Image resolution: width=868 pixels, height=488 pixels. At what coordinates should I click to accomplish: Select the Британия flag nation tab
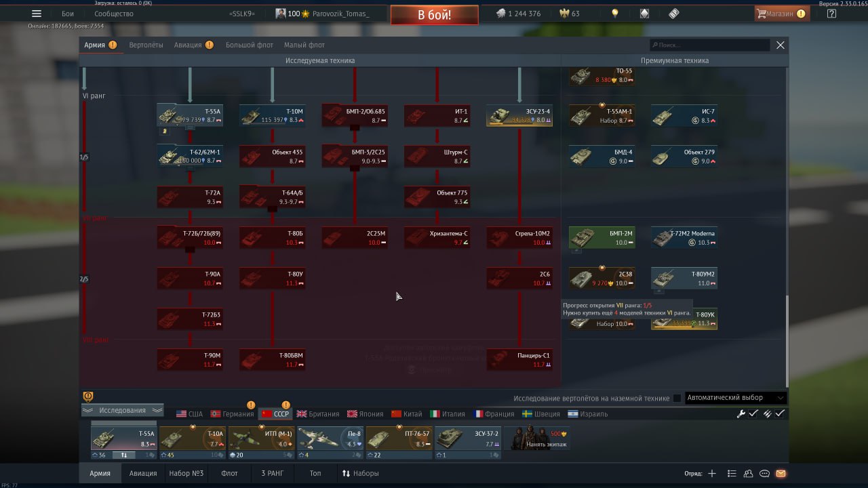click(x=318, y=413)
